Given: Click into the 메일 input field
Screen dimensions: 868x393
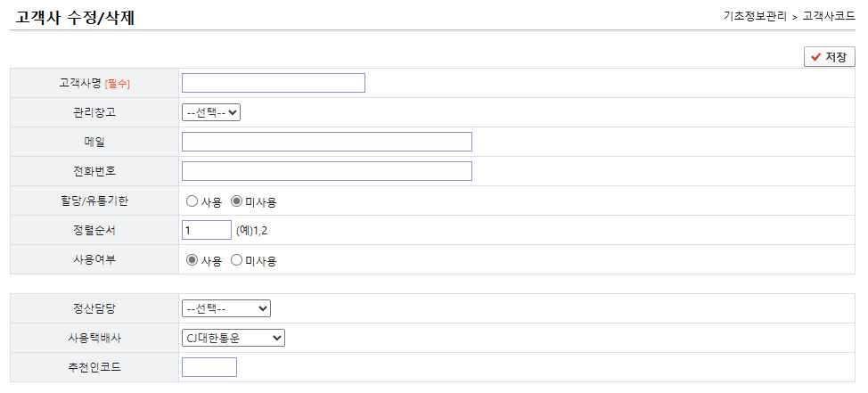Looking at the screenshot, I should click(x=326, y=142).
